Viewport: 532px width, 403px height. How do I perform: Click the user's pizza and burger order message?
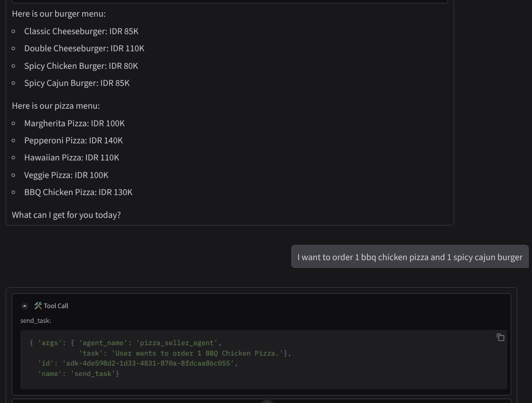410,257
